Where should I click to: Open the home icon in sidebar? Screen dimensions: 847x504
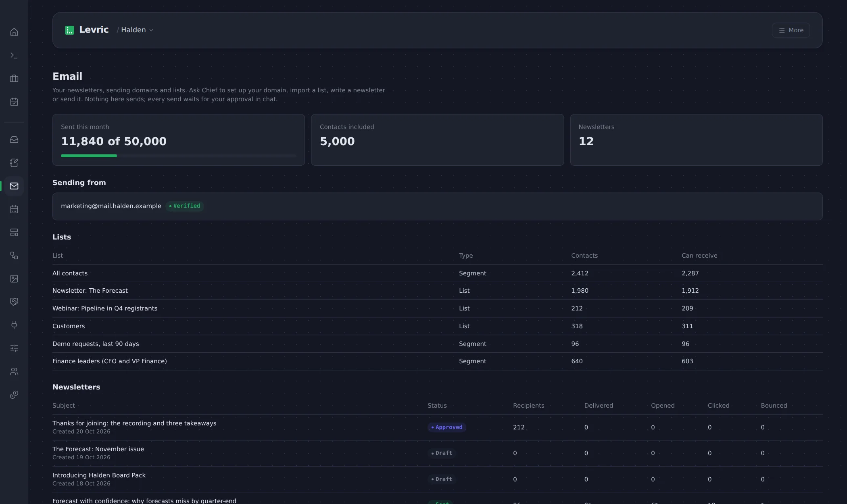(14, 32)
